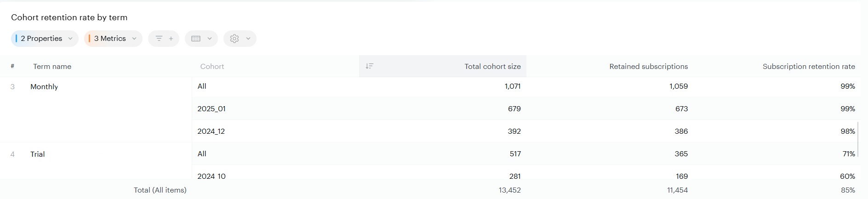Viewport: 868px width, 199px height.
Task: Expand the 3 Metrics selector
Action: tap(113, 39)
